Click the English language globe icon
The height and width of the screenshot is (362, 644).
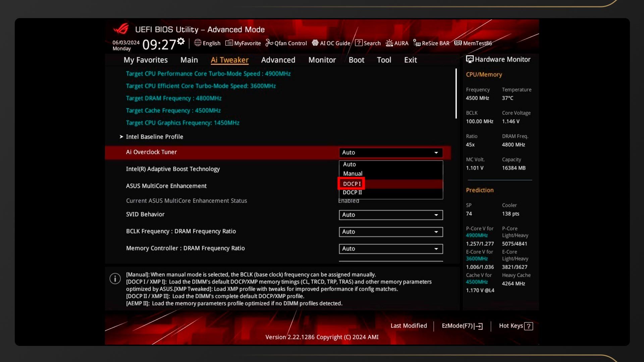198,43
